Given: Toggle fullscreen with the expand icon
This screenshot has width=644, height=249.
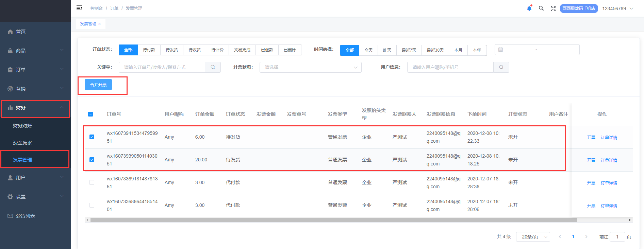Looking at the screenshot, I should click(553, 8).
